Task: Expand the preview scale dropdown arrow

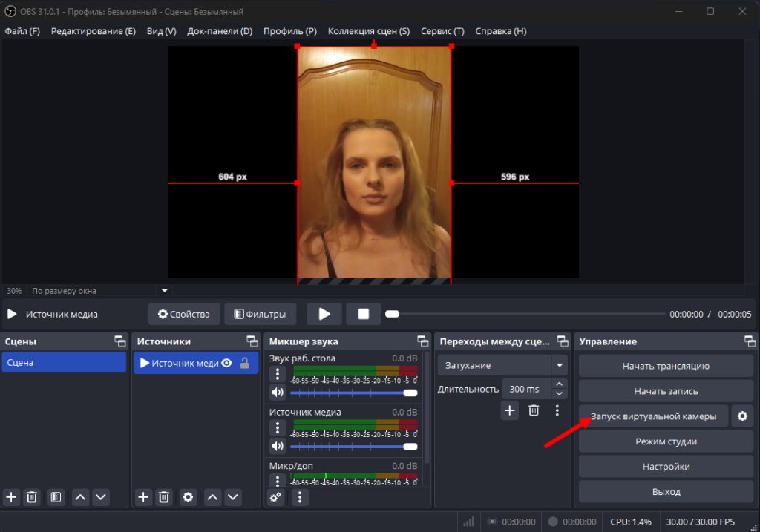Action: click(x=165, y=290)
